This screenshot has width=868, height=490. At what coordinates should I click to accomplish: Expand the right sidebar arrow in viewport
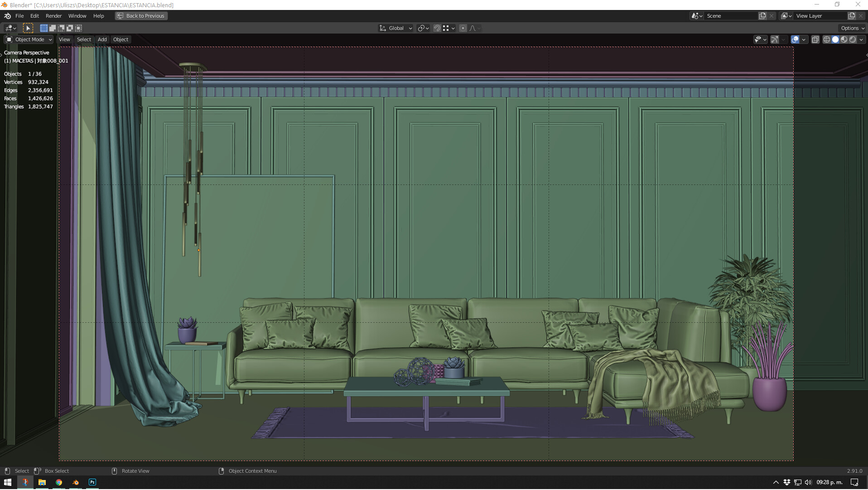click(866, 54)
